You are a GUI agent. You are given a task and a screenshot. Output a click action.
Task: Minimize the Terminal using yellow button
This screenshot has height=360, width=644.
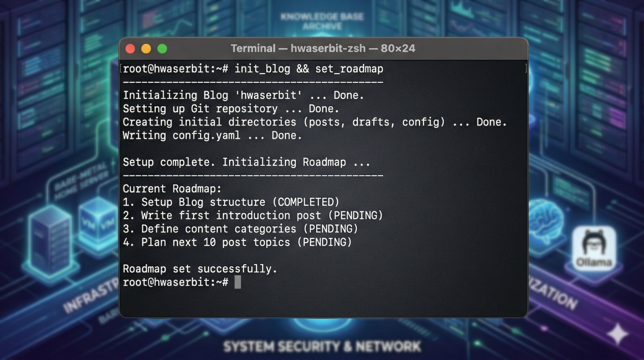146,49
